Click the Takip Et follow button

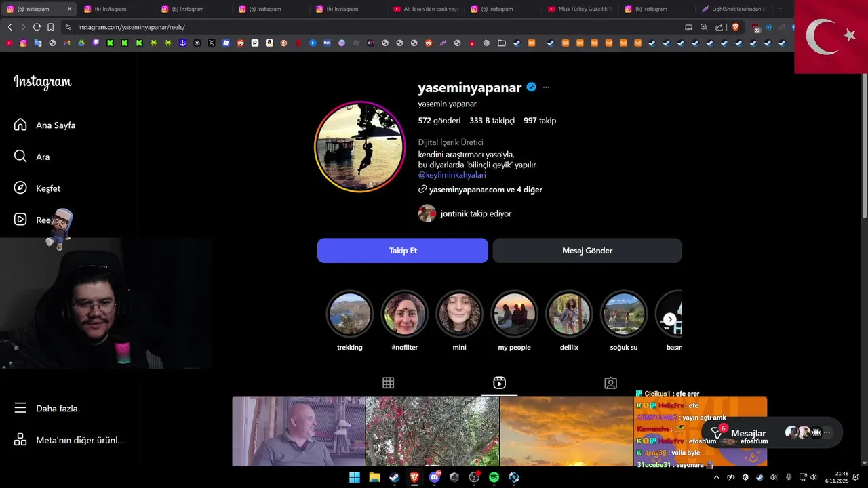403,251
